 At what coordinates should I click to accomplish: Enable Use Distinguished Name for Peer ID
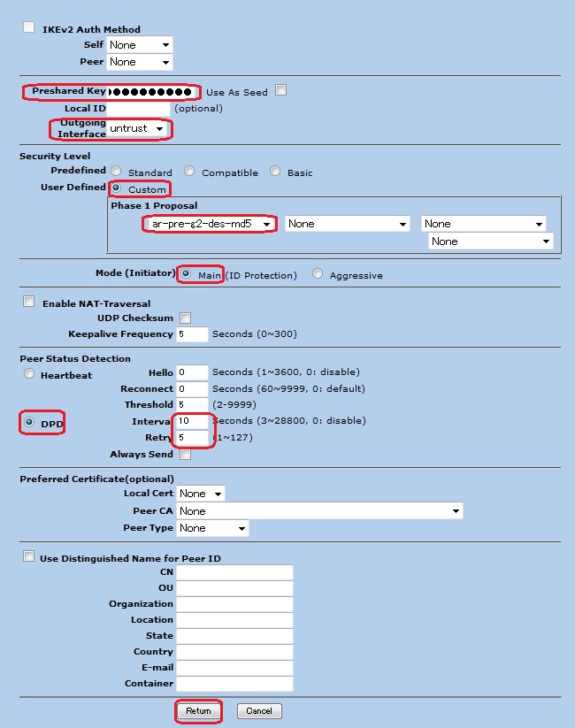29,556
